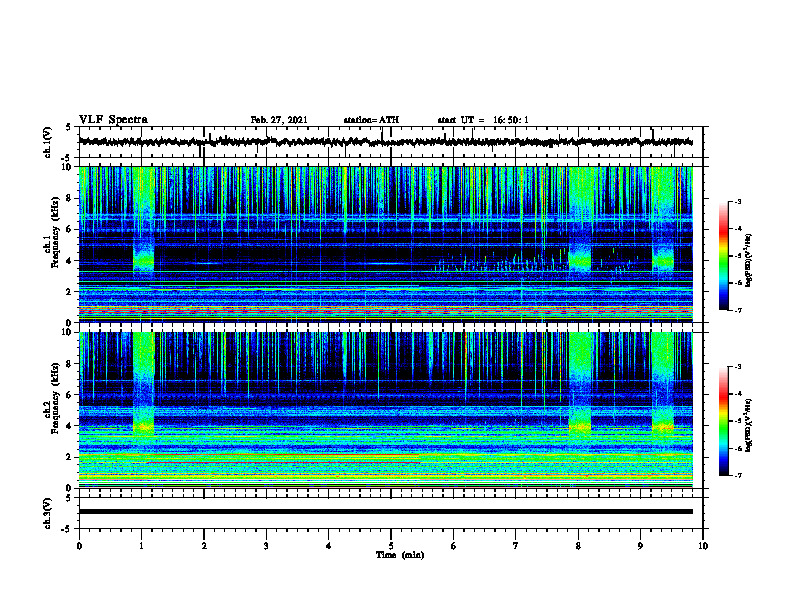Select the ch.2 colorbar "log(PSD)" unit label
The height and width of the screenshot is (612, 792).
click(749, 425)
